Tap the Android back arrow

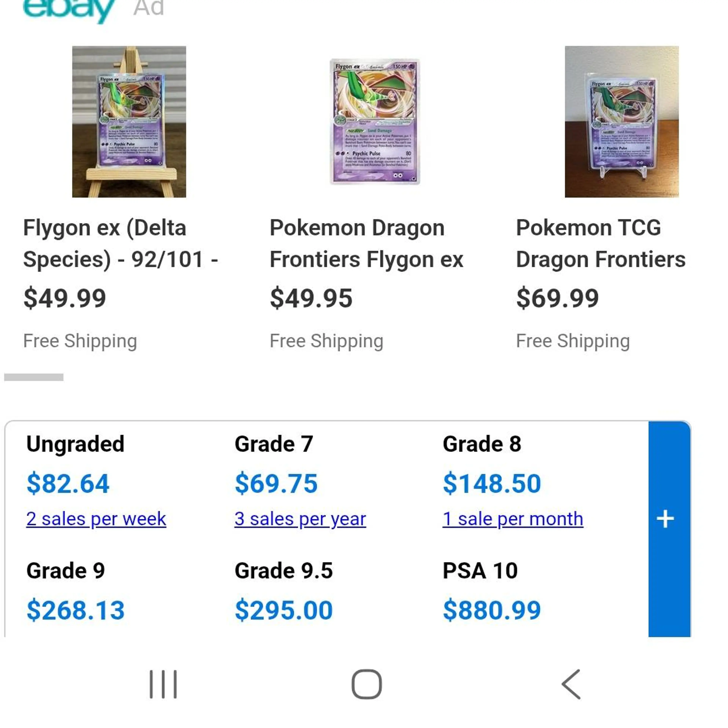tap(571, 684)
